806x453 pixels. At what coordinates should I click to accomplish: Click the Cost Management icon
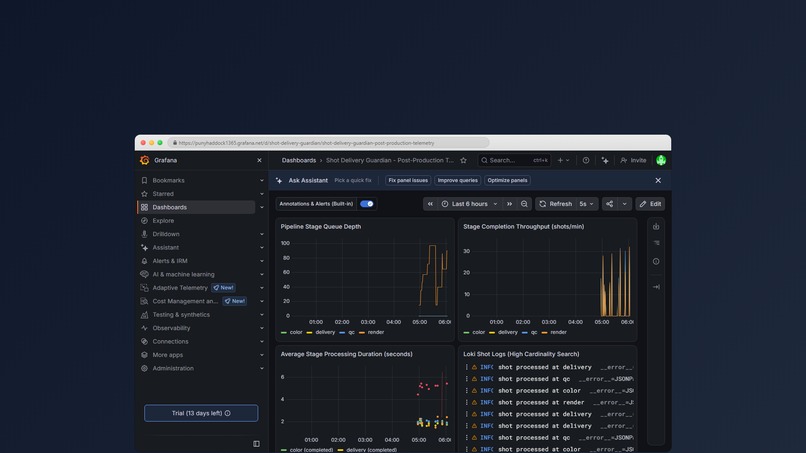point(144,301)
